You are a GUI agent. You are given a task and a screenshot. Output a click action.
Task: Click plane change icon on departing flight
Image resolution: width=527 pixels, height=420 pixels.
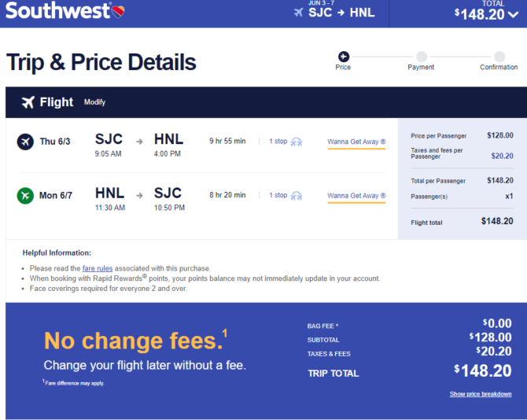pos(296,142)
